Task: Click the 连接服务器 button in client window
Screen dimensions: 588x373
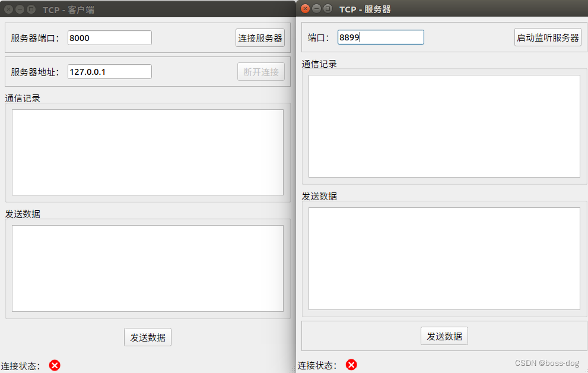Action: tap(260, 38)
